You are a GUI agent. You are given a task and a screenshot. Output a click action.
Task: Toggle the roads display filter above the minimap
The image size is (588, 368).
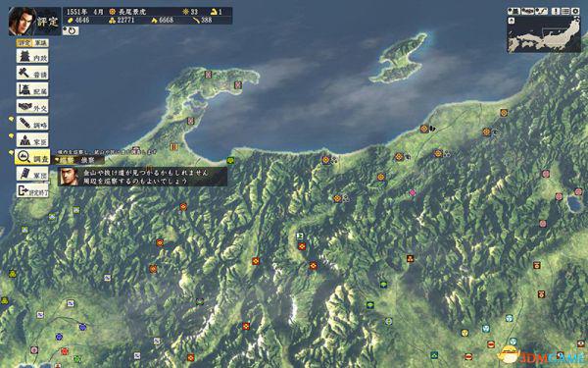tap(541, 11)
